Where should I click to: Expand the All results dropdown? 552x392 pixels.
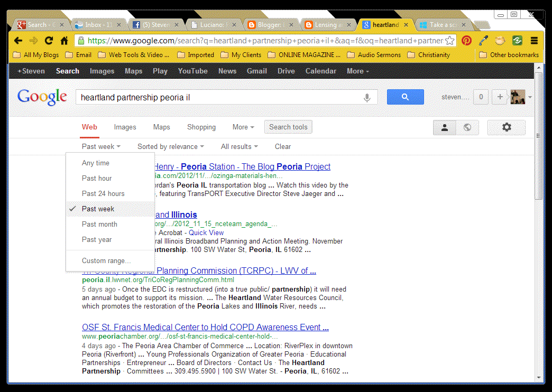tap(239, 147)
